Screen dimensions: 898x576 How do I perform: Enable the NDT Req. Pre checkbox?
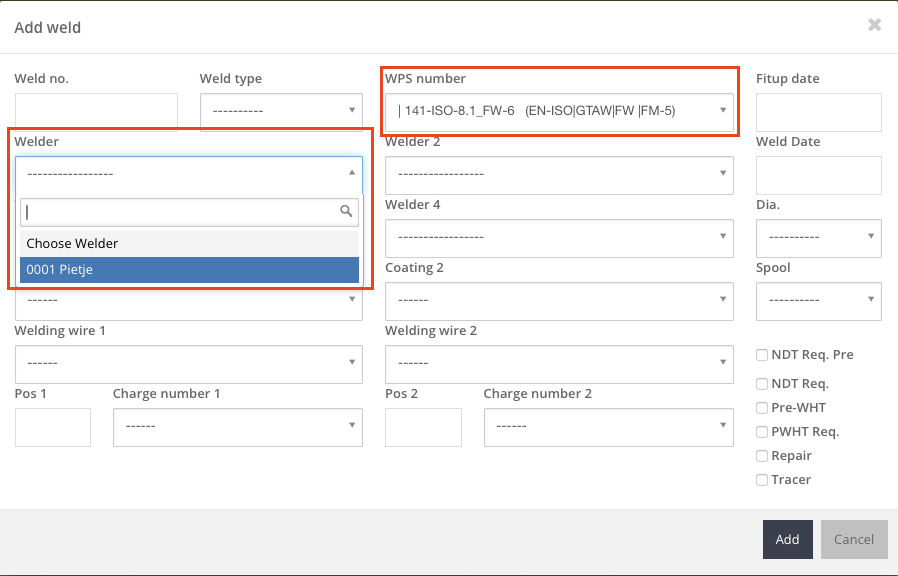point(762,355)
